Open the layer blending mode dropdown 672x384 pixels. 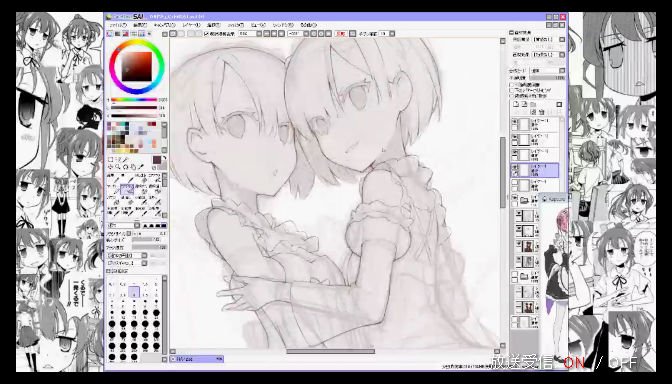[x=547, y=70]
